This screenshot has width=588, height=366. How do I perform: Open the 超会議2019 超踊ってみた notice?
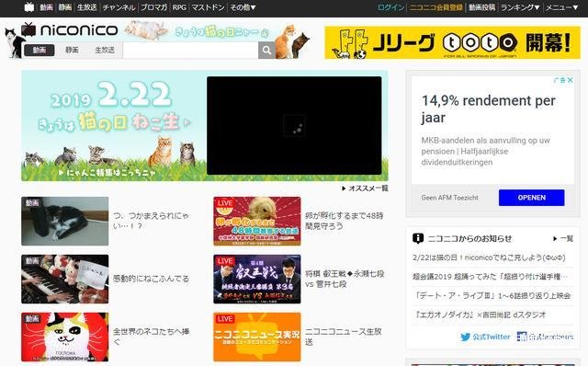point(490,276)
